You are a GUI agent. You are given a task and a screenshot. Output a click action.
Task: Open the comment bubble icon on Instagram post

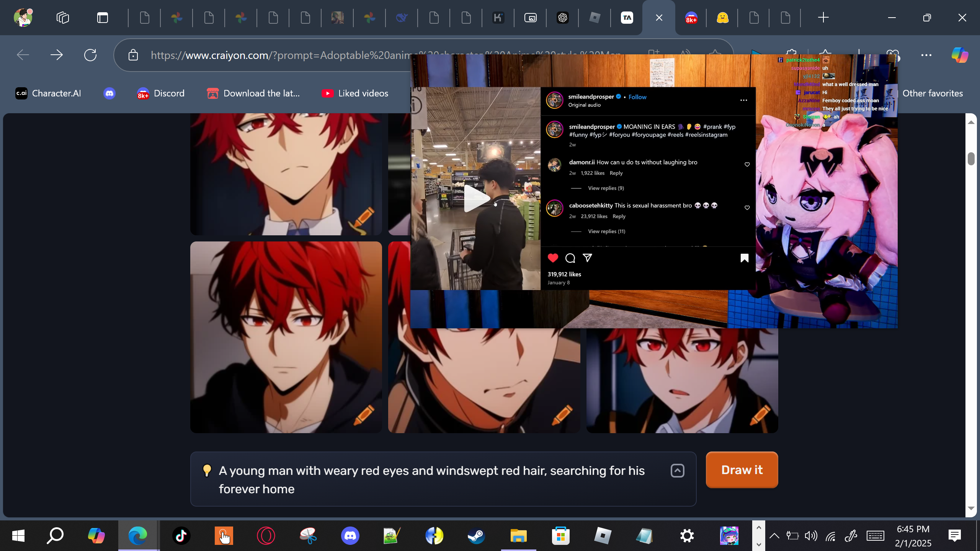pos(570,258)
